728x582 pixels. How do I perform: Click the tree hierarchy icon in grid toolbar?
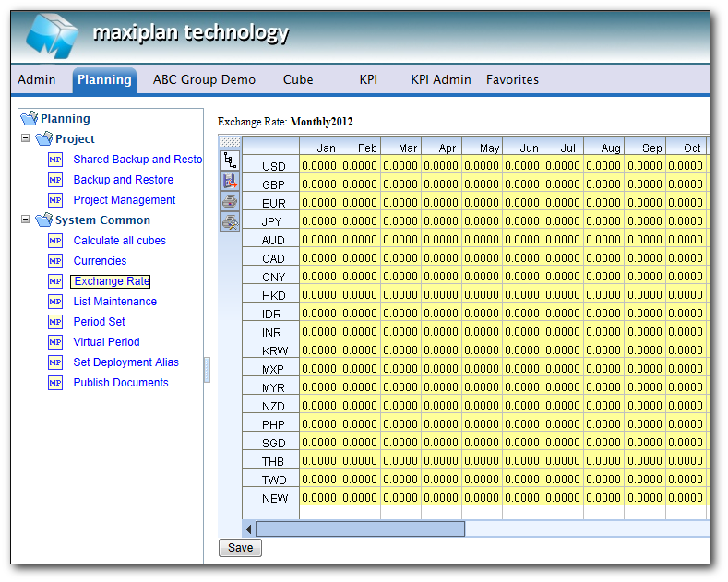[x=230, y=160]
